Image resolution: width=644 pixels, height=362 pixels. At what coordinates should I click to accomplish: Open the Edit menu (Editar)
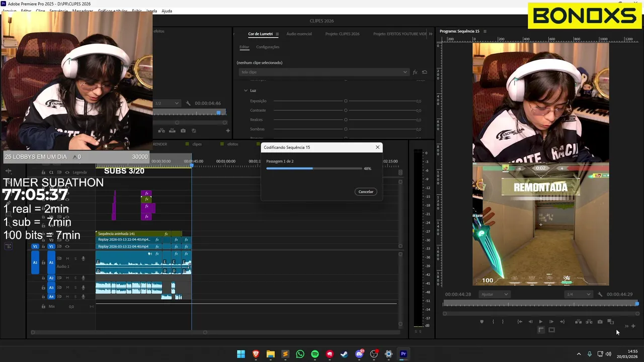pos(26,11)
